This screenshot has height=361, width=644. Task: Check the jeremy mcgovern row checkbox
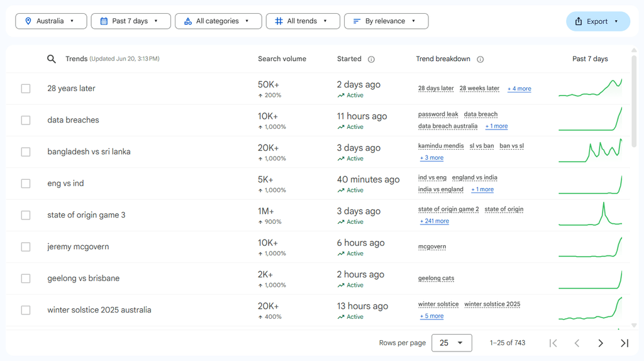click(26, 247)
